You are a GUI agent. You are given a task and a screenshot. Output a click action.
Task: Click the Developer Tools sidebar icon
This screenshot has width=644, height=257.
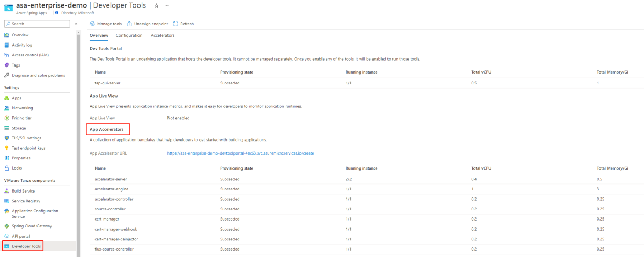[x=6, y=246]
